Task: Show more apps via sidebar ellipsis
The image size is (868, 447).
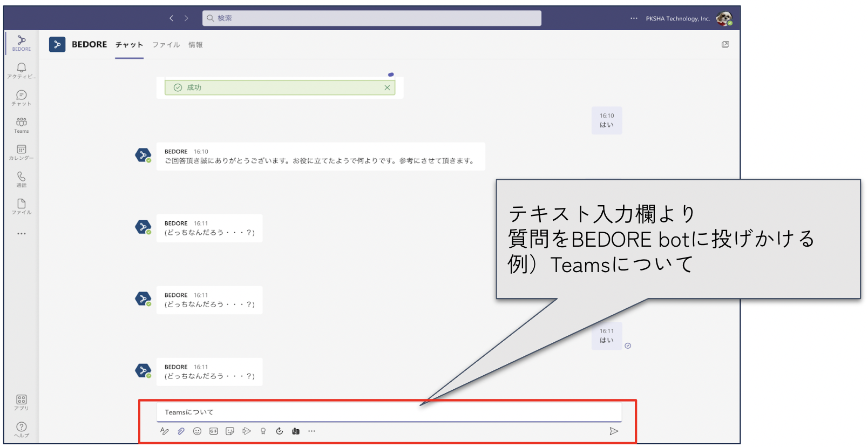Action: click(22, 234)
